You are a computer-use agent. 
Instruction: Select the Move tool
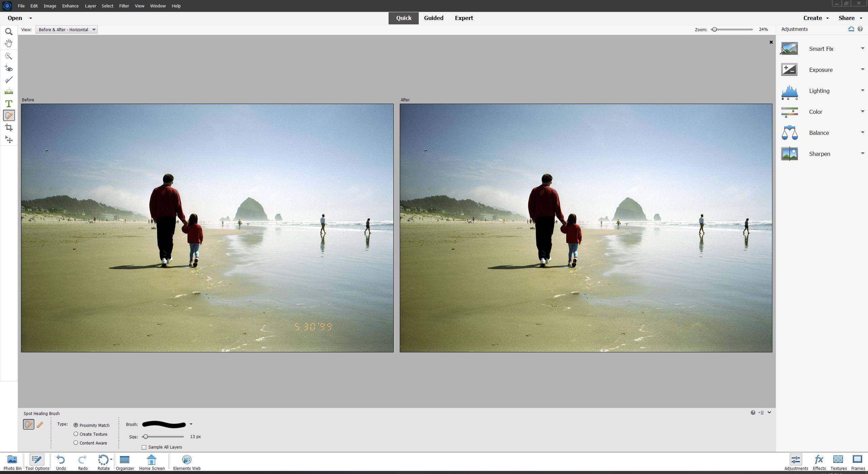[x=9, y=140]
